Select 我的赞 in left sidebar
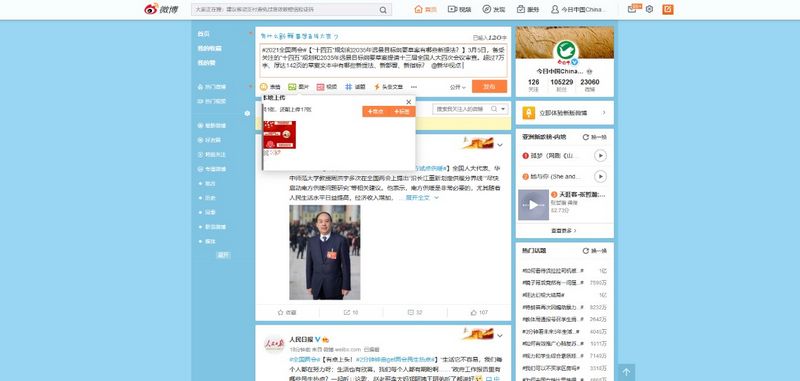 click(x=207, y=63)
